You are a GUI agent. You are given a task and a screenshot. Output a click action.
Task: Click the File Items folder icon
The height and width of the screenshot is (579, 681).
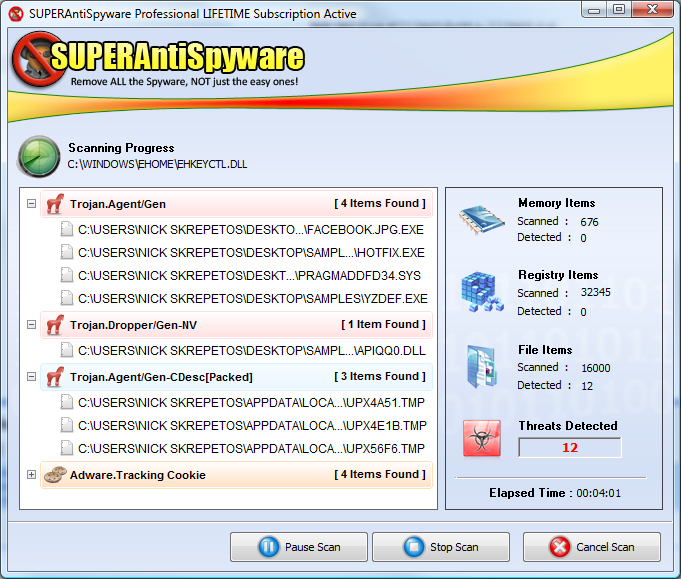pyautogui.click(x=482, y=366)
